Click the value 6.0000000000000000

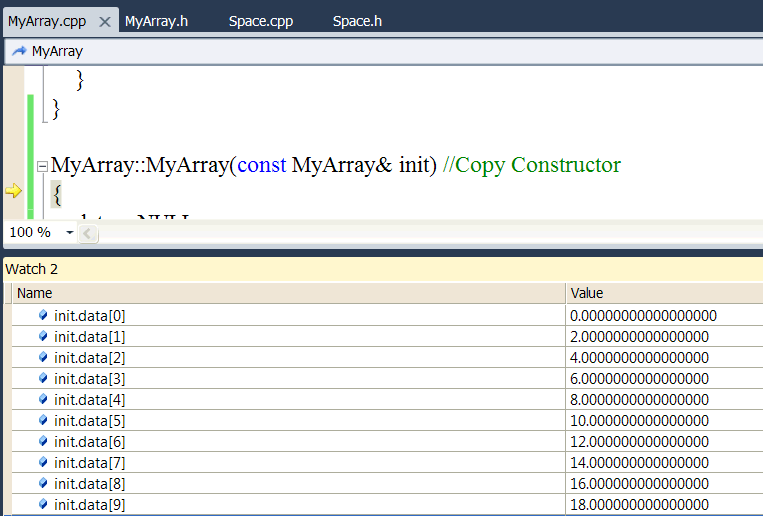639,379
